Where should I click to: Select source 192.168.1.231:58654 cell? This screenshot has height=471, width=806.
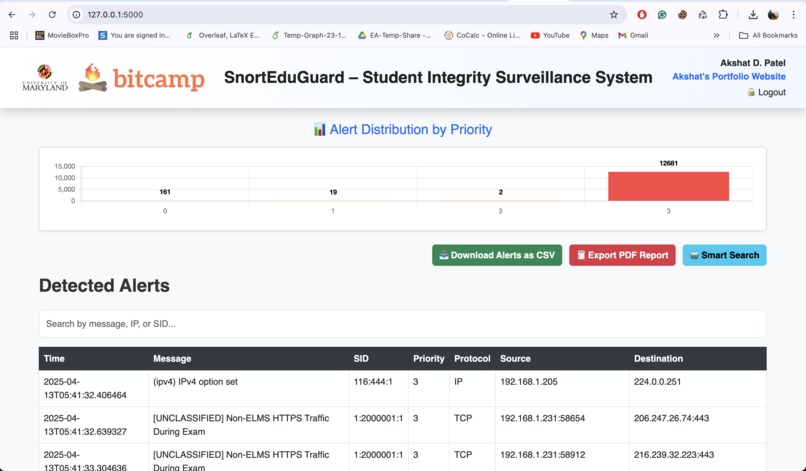562,425
